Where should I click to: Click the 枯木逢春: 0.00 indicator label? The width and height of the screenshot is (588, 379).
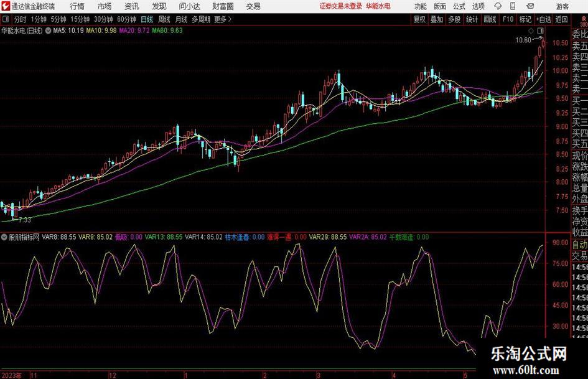point(245,237)
